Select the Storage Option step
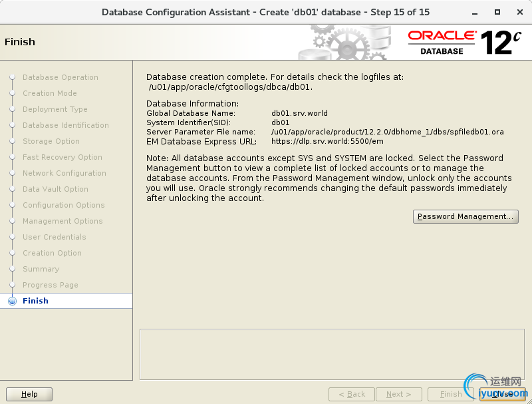This screenshot has width=532, height=404. point(51,141)
